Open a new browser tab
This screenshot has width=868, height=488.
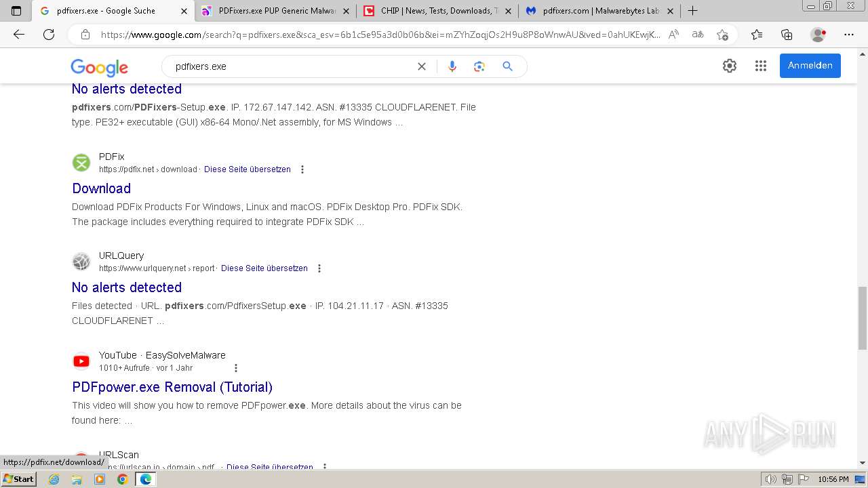[x=692, y=11]
